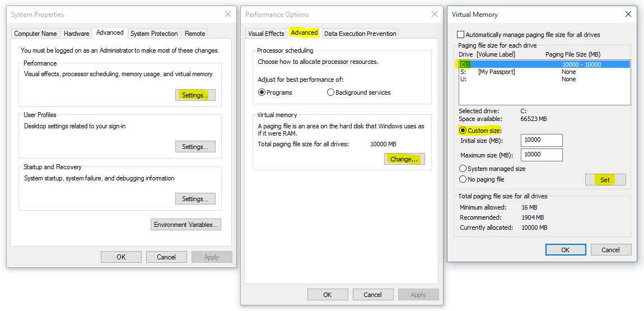Click the Maximum size input field
Viewport: 644px width, 311px height.
pos(541,155)
